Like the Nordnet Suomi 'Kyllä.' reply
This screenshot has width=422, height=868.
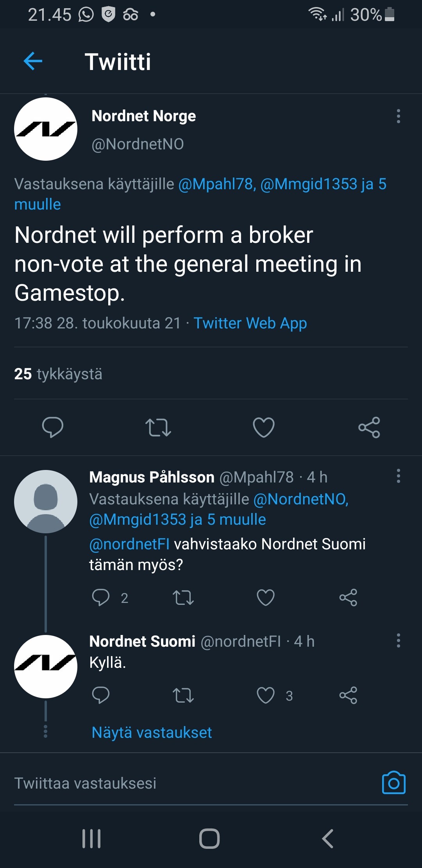tap(266, 695)
